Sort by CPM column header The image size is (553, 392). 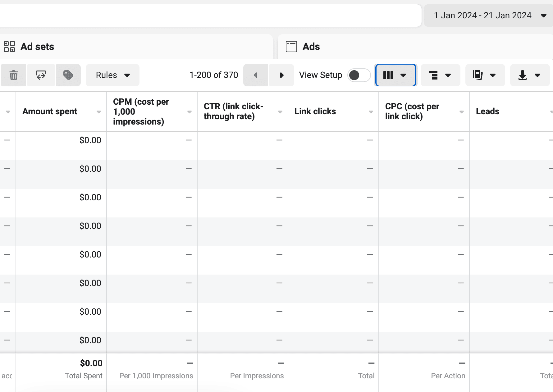[x=141, y=112]
